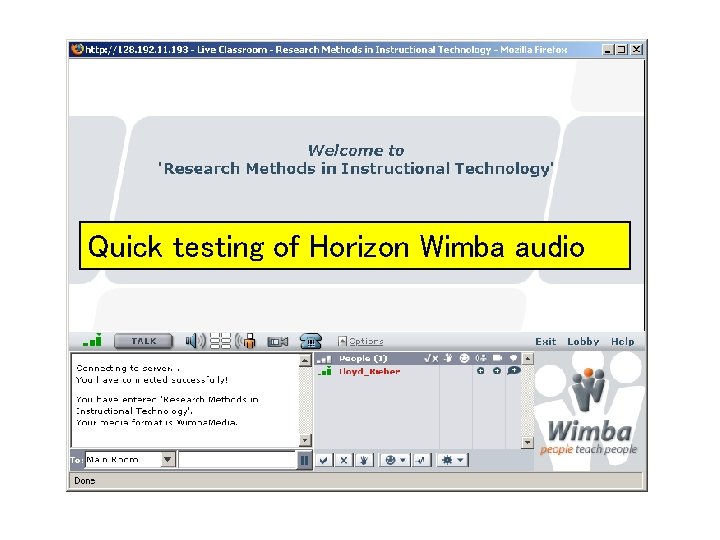The image size is (720, 540).
Task: Check the green network signal indicator
Action: (93, 341)
